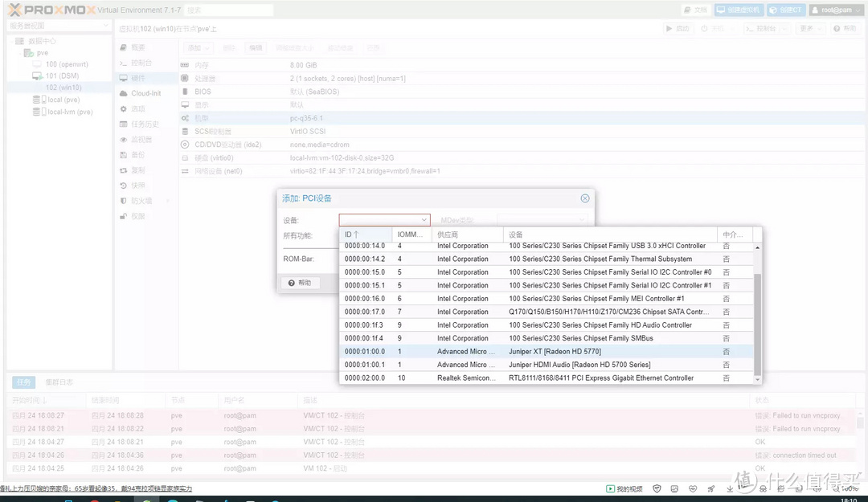The width and height of the screenshot is (868, 502).
Task: Select the 处理器 processor row icon
Action: (x=185, y=78)
